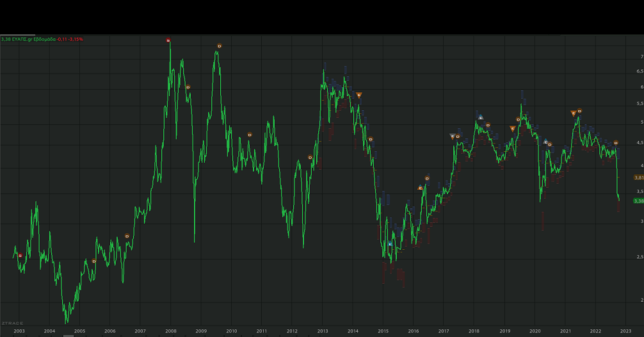Click the 2020 year label on time axis
This screenshot has height=337, width=644.
(535, 331)
